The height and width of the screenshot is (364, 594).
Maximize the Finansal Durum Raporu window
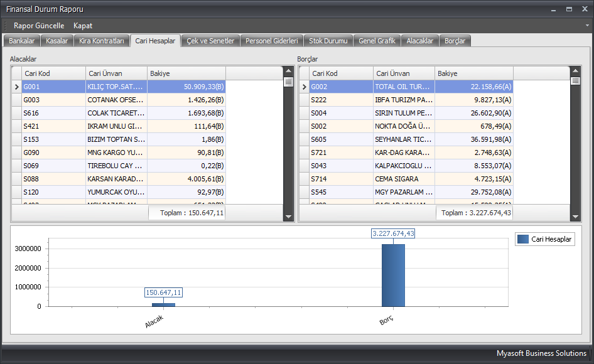(569, 9)
